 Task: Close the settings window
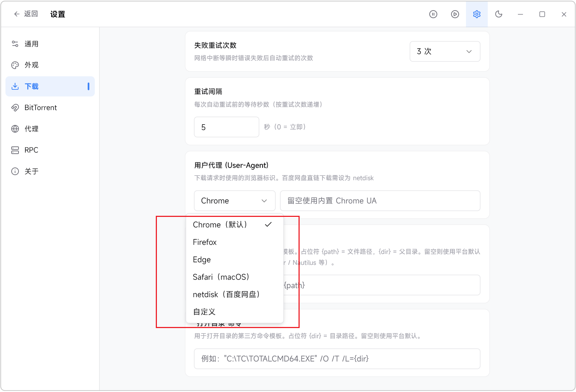pyautogui.click(x=564, y=14)
